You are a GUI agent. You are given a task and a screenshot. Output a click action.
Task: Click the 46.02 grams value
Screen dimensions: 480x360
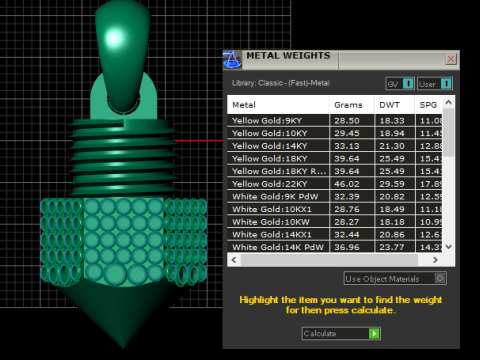tap(347, 184)
